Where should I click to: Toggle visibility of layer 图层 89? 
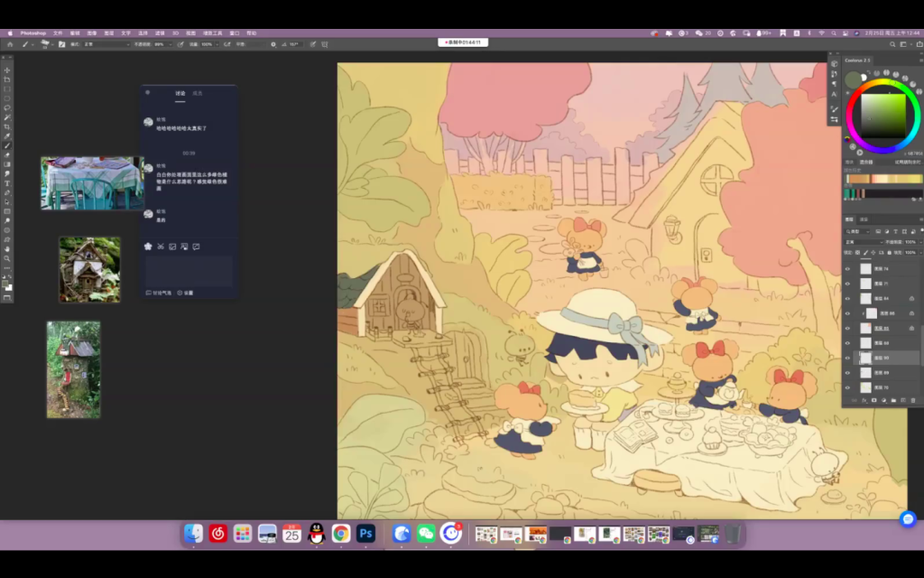847,372
